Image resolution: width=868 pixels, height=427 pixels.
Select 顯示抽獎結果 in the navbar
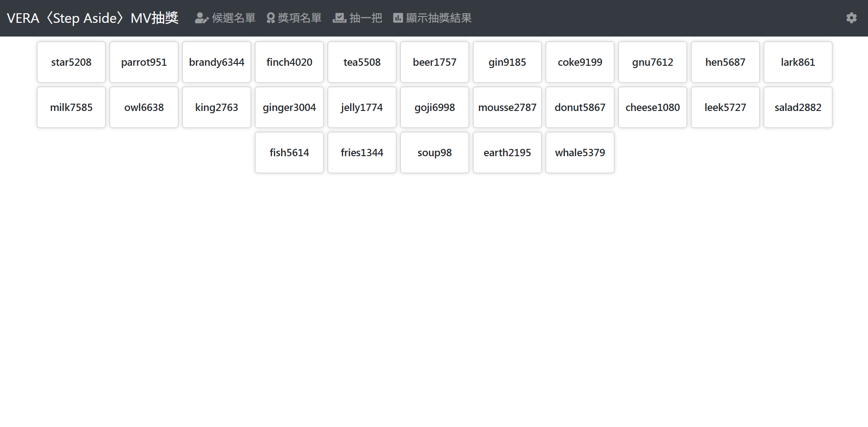click(x=432, y=18)
